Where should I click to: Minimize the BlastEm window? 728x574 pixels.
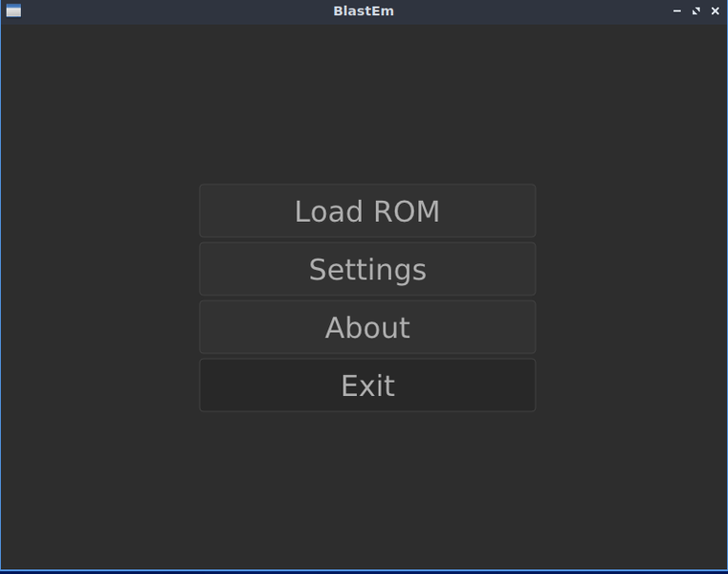coord(677,11)
